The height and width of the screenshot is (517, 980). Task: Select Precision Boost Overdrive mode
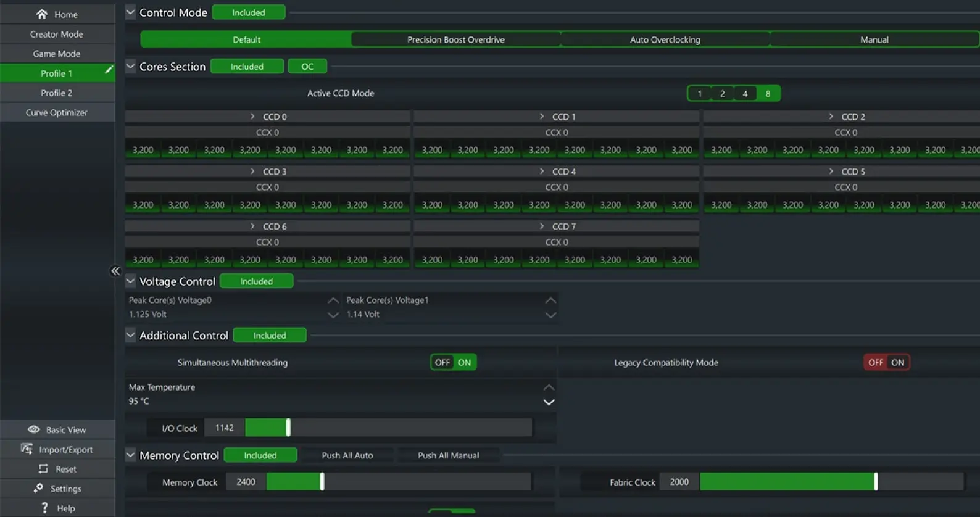point(456,39)
